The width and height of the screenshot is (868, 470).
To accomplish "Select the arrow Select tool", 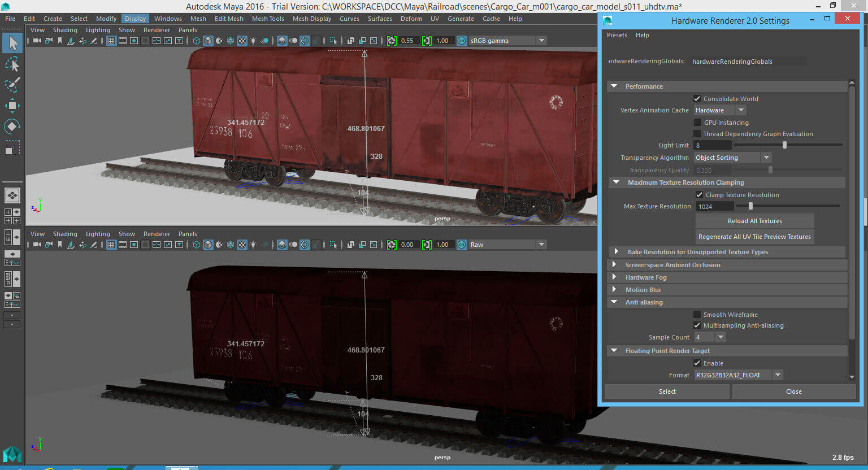I will coord(12,43).
